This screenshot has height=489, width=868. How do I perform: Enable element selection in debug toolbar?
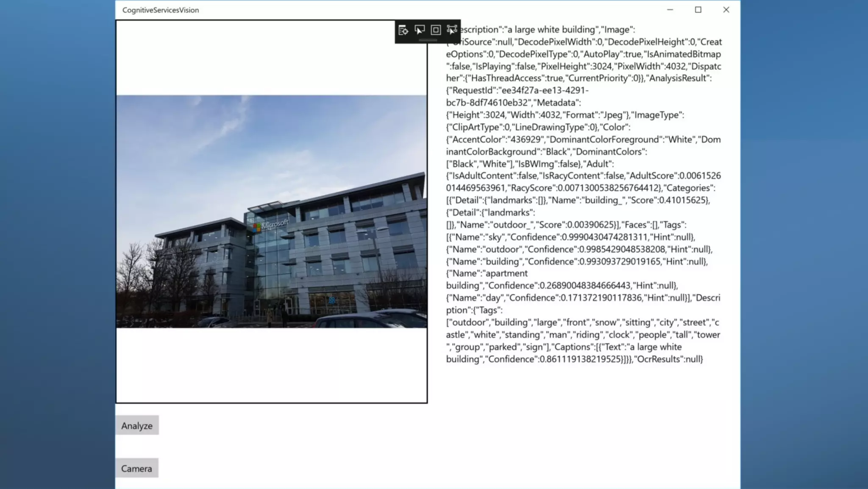point(420,30)
